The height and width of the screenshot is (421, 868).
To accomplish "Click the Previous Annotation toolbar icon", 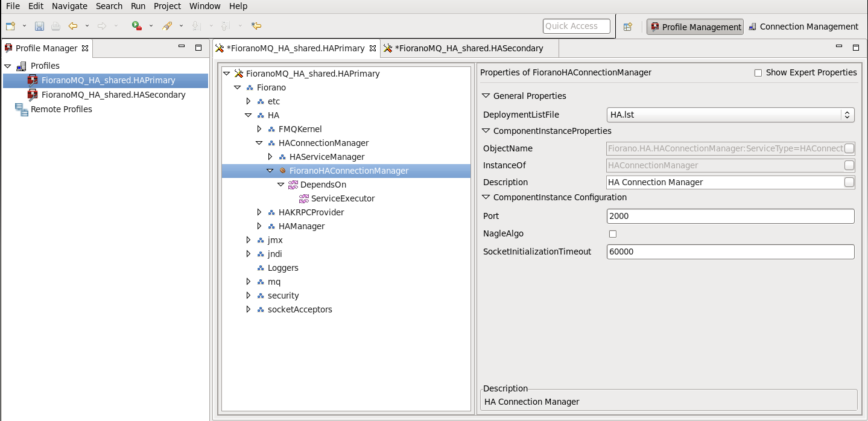I will click(x=225, y=26).
